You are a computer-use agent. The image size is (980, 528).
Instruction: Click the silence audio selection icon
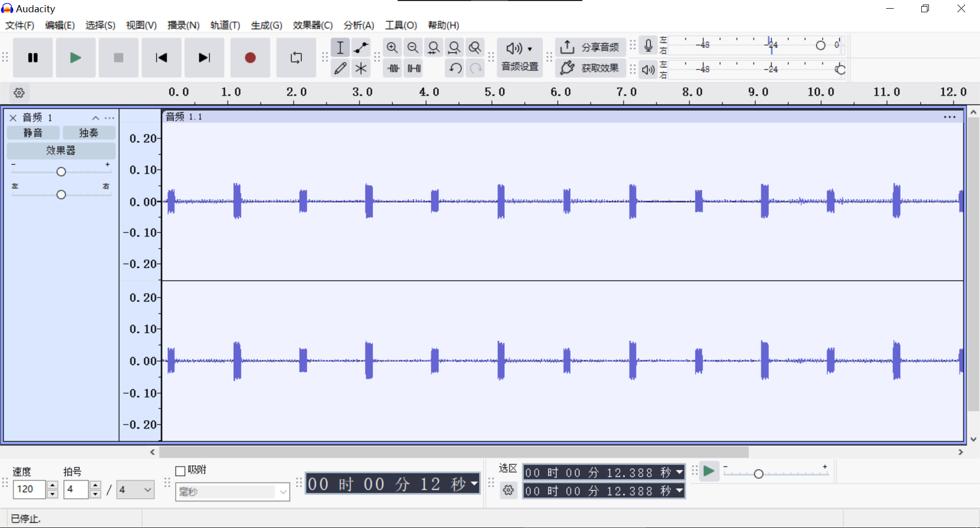point(414,68)
